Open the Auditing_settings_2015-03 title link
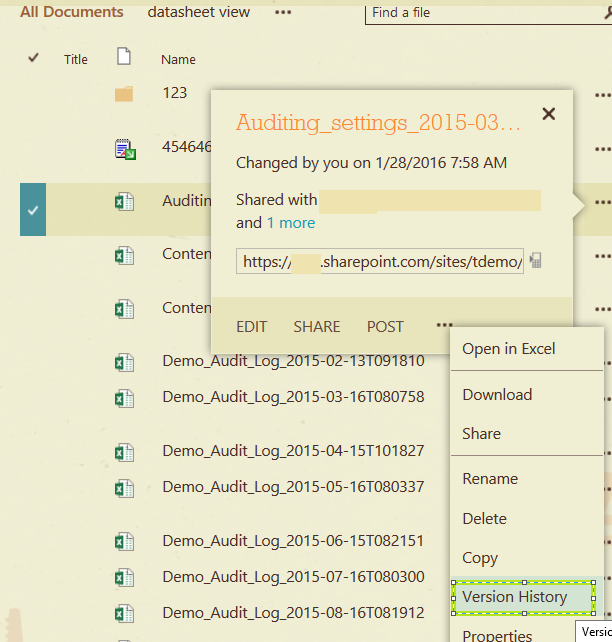 378,123
